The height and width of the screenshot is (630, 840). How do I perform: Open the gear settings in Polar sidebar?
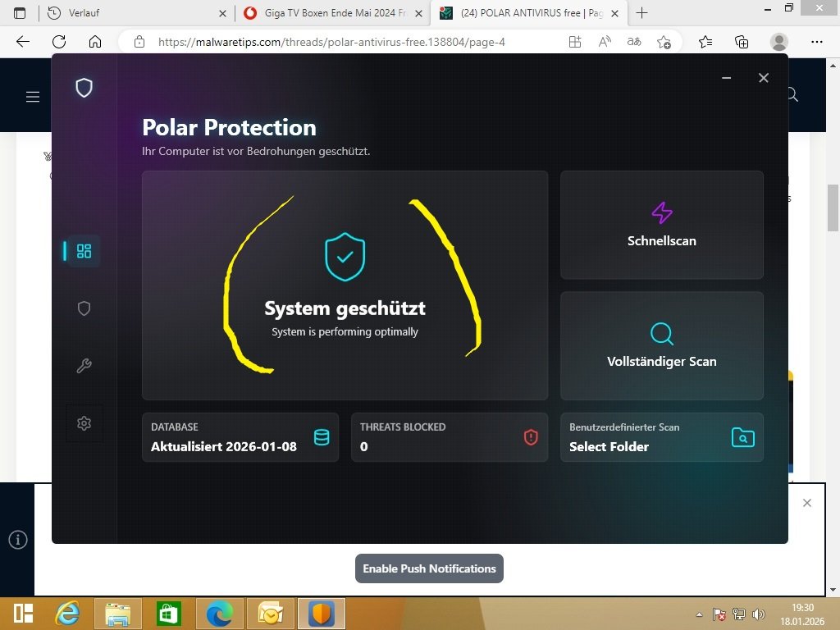pos(84,423)
